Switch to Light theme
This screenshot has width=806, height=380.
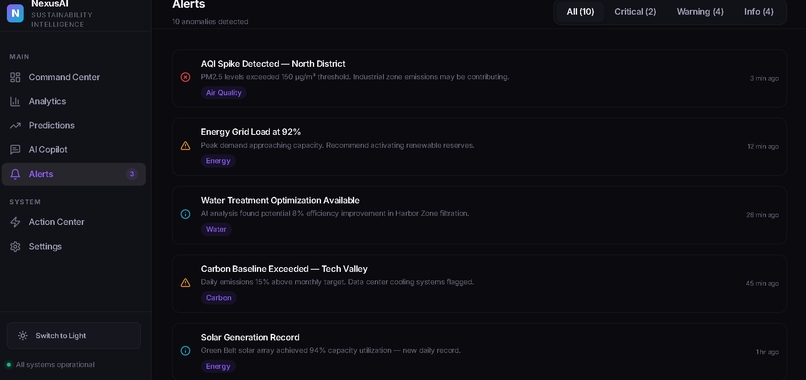point(74,336)
